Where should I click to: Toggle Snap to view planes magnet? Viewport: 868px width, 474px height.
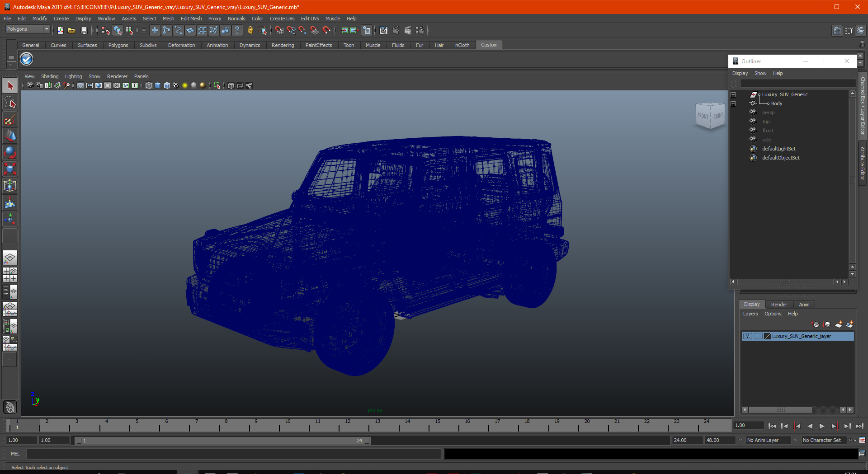(315, 30)
